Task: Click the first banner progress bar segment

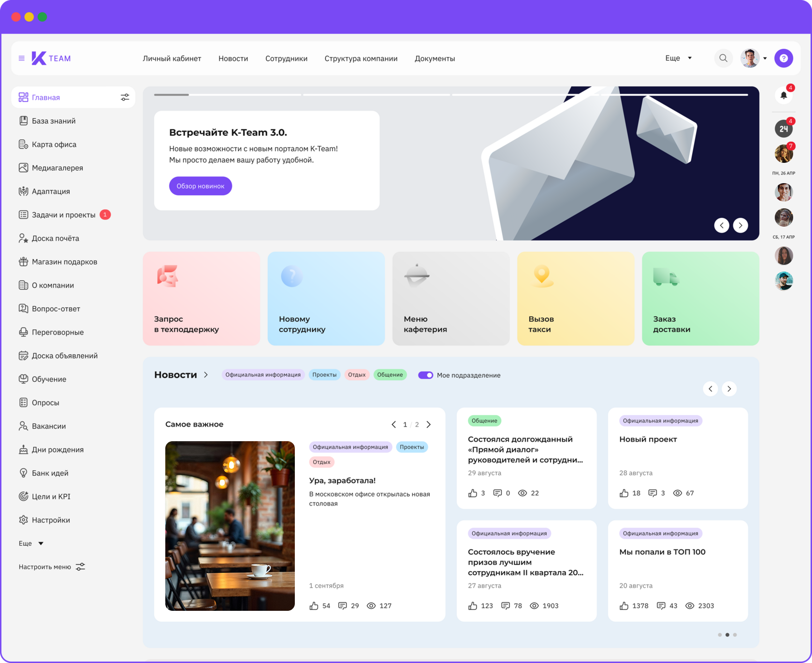Action: tap(228, 95)
